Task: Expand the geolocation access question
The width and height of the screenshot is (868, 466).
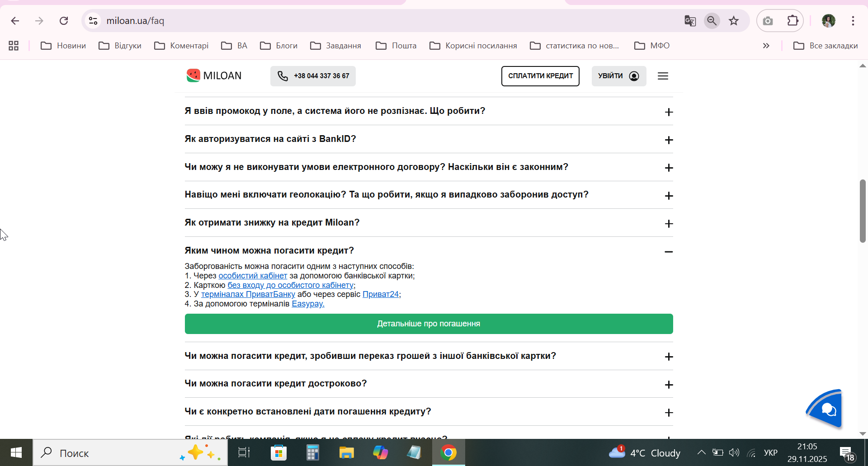Action: [x=429, y=195]
